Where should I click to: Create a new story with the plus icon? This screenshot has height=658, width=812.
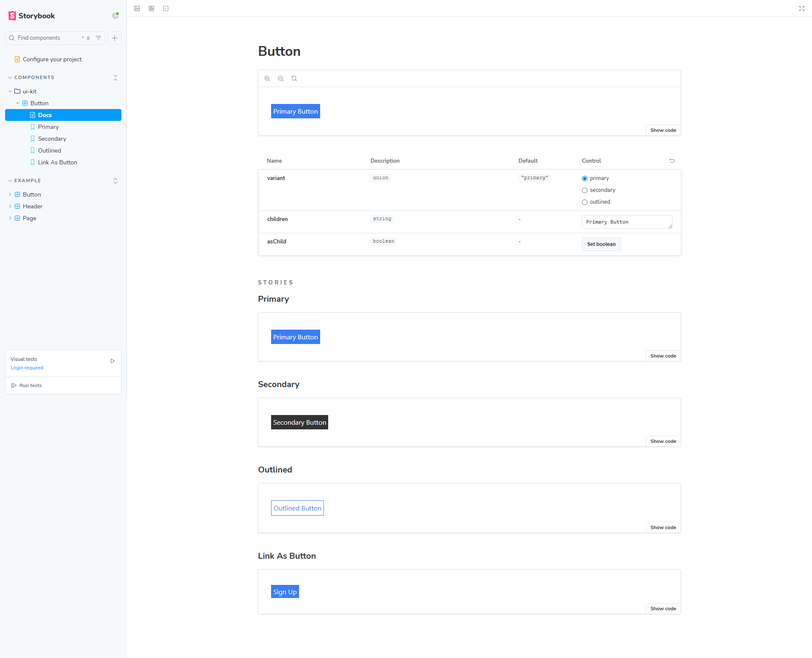(x=114, y=38)
